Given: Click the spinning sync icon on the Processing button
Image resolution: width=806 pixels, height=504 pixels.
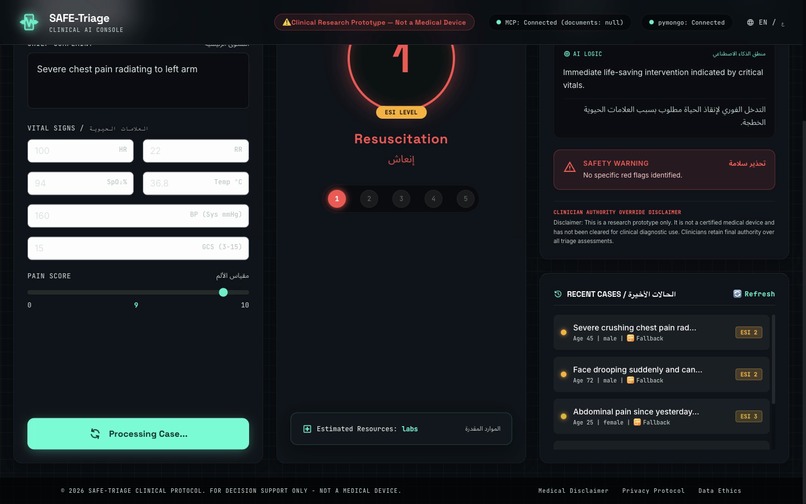Looking at the screenshot, I should click(95, 434).
